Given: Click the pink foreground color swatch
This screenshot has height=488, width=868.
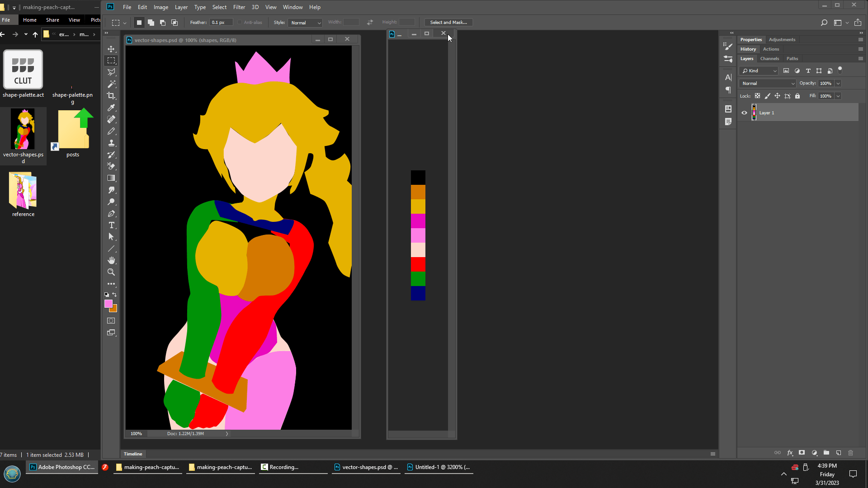Looking at the screenshot, I should 108,304.
